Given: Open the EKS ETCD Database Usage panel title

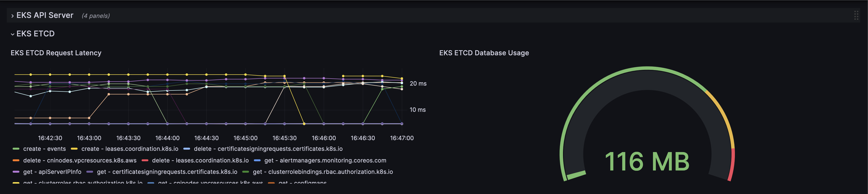Looking at the screenshot, I should (484, 53).
